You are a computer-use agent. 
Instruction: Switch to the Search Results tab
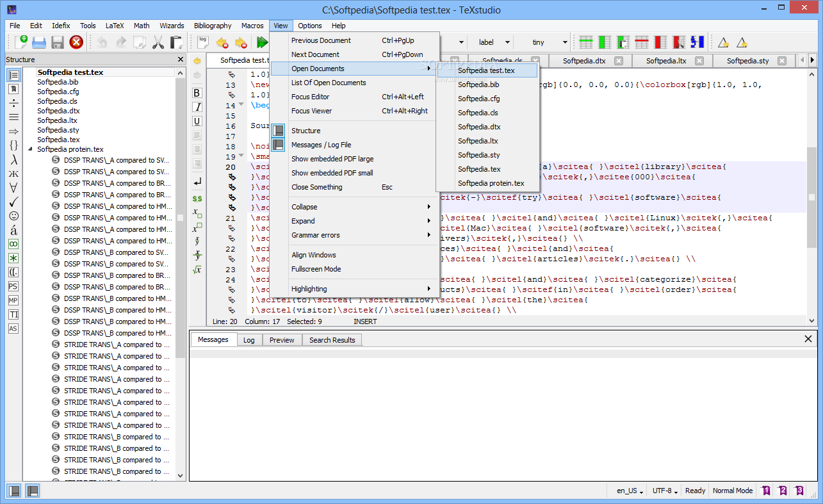(332, 340)
